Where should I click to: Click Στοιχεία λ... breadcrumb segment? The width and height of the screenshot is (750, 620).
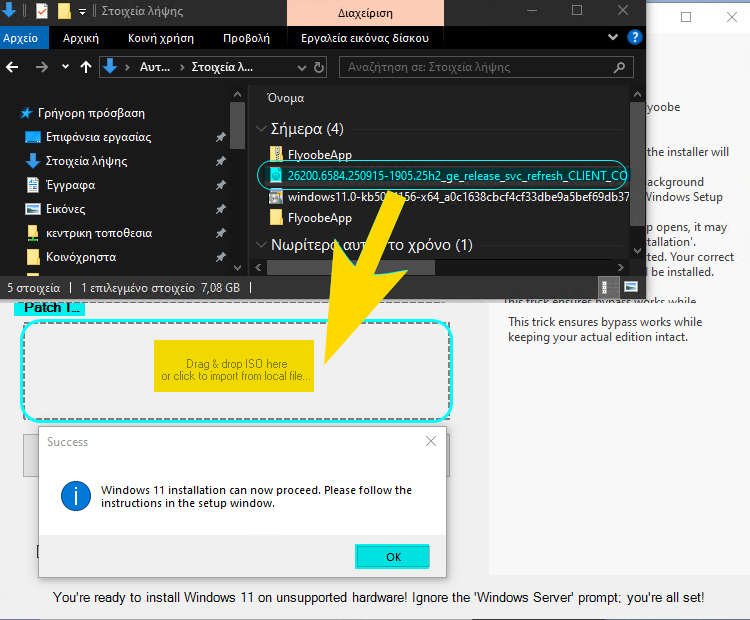(222, 67)
